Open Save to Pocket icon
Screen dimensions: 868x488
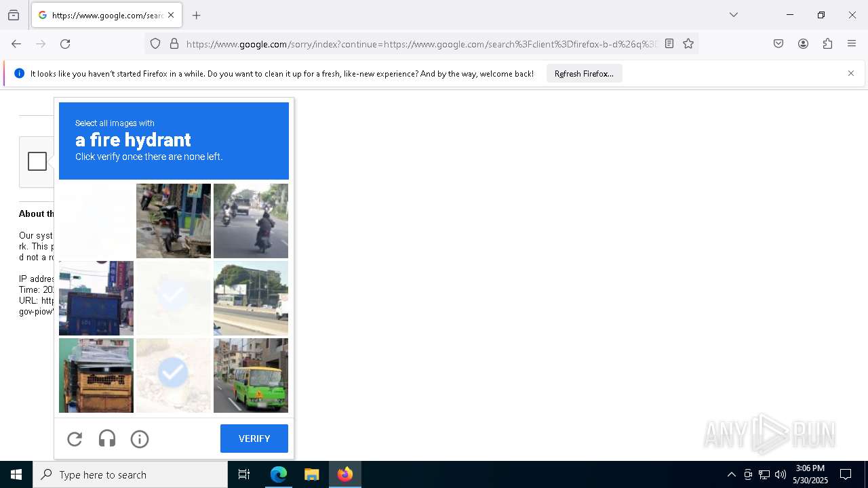778,44
